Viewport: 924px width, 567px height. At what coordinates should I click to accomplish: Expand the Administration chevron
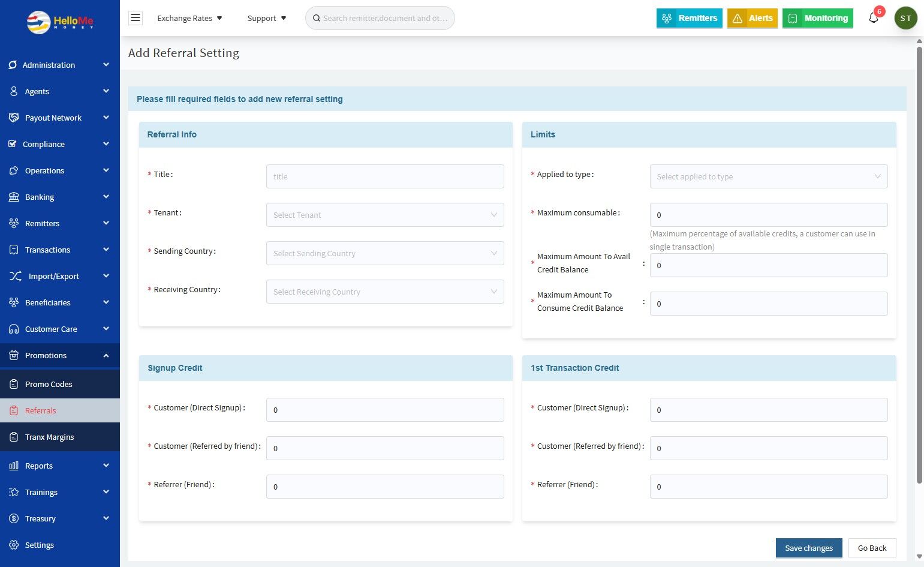click(106, 65)
